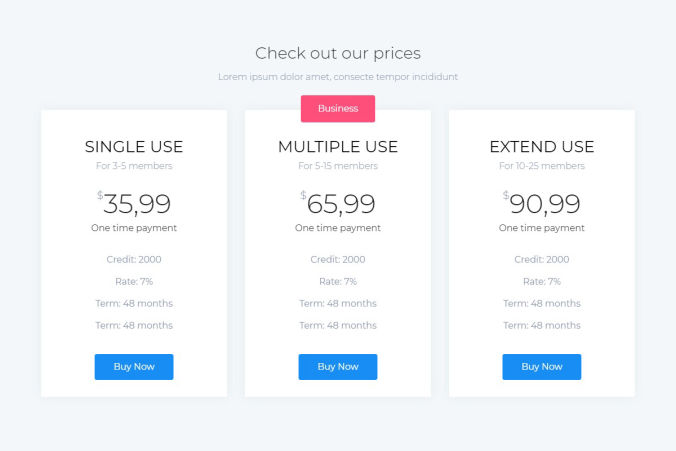Viewport: 676px width, 451px height.
Task: Click Buy Now under Extend Use plan
Action: tap(542, 367)
